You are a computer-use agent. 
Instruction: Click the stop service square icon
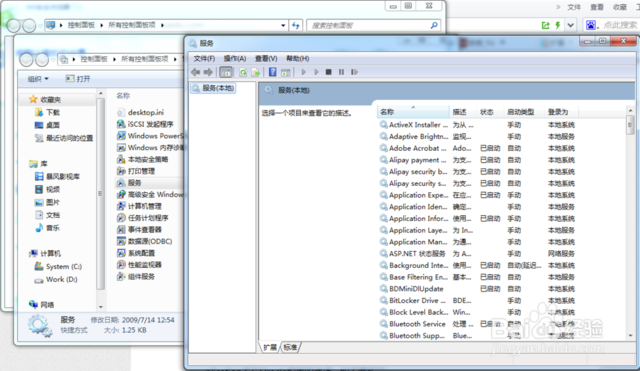coord(329,72)
